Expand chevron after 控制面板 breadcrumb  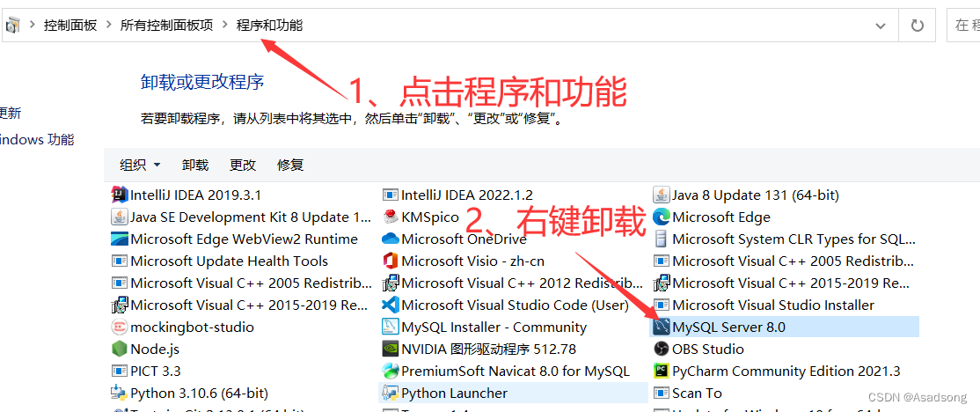109,26
